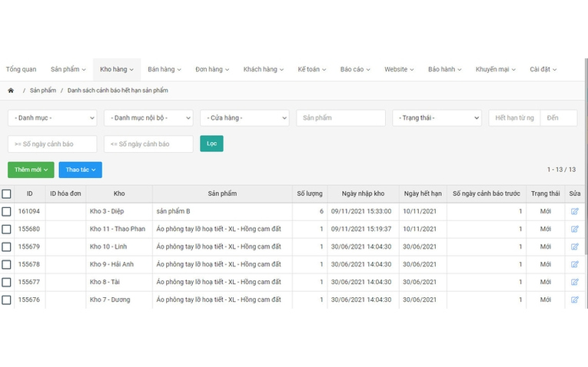Click Số ngày cảnh báo trước header

click(487, 193)
